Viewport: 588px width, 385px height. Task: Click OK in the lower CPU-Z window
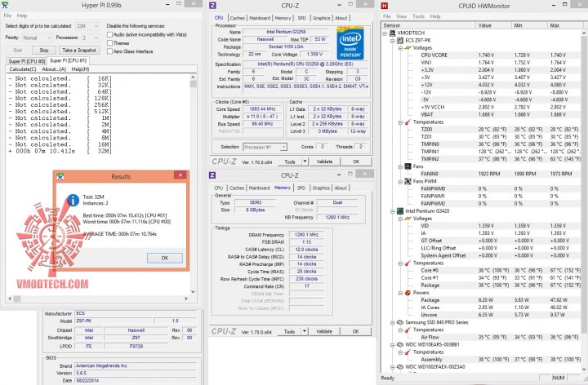(355, 331)
